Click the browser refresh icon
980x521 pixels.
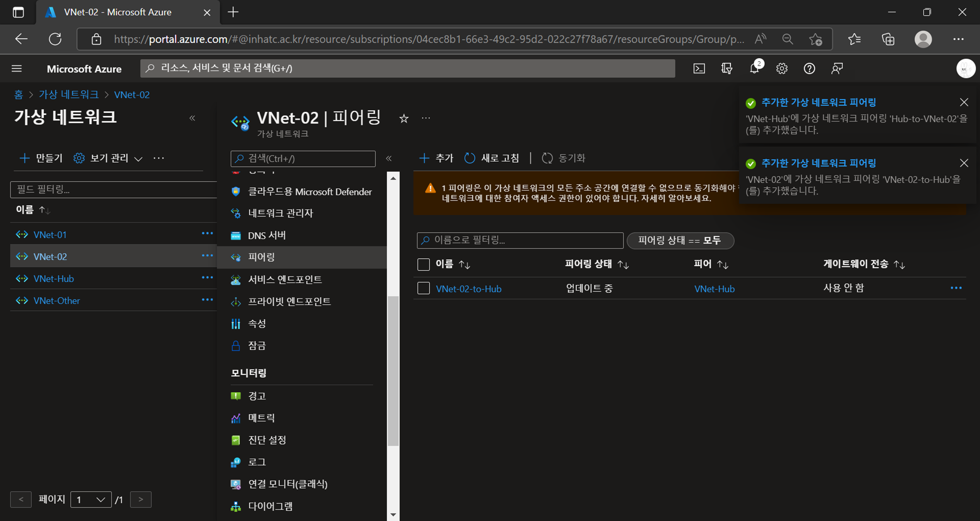(55, 39)
